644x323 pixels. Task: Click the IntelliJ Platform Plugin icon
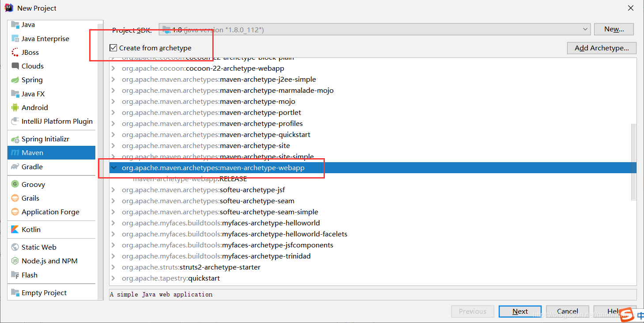(15, 121)
